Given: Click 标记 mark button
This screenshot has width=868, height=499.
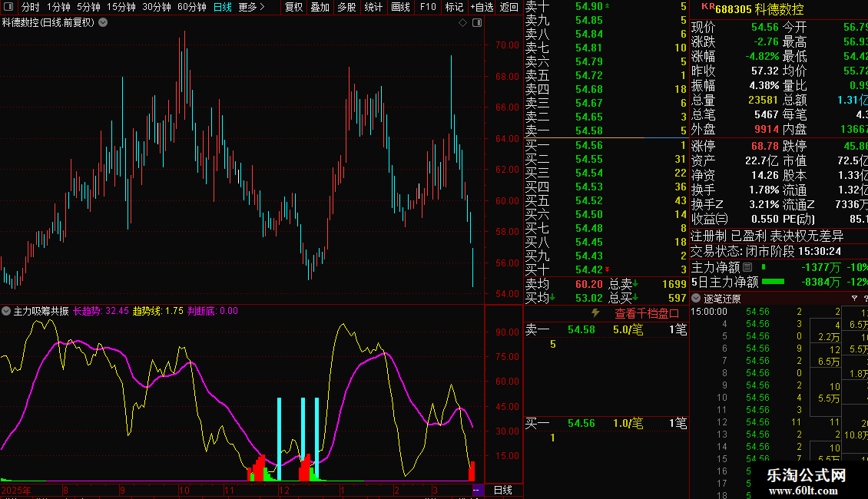Looking at the screenshot, I should [454, 7].
